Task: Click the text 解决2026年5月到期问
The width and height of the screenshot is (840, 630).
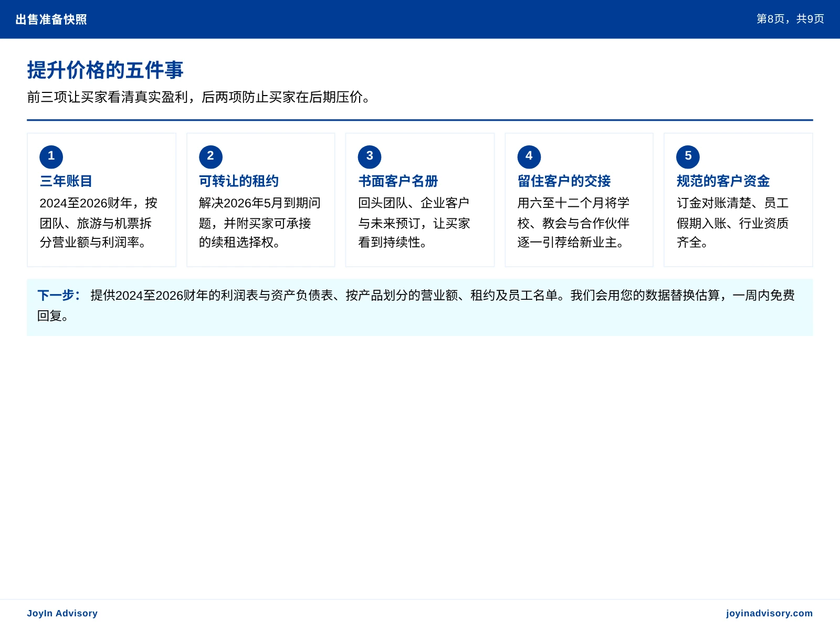Action: (260, 203)
